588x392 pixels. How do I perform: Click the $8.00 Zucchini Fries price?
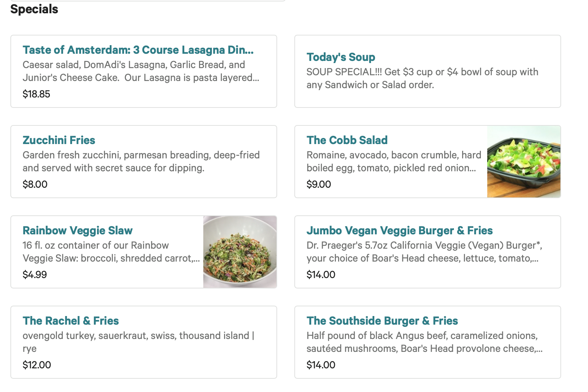click(35, 184)
